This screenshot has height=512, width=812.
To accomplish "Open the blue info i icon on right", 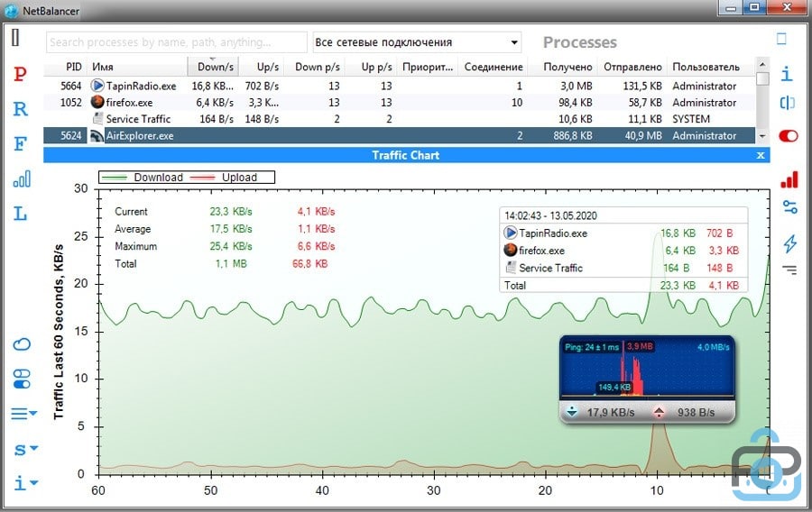I will click(x=787, y=73).
